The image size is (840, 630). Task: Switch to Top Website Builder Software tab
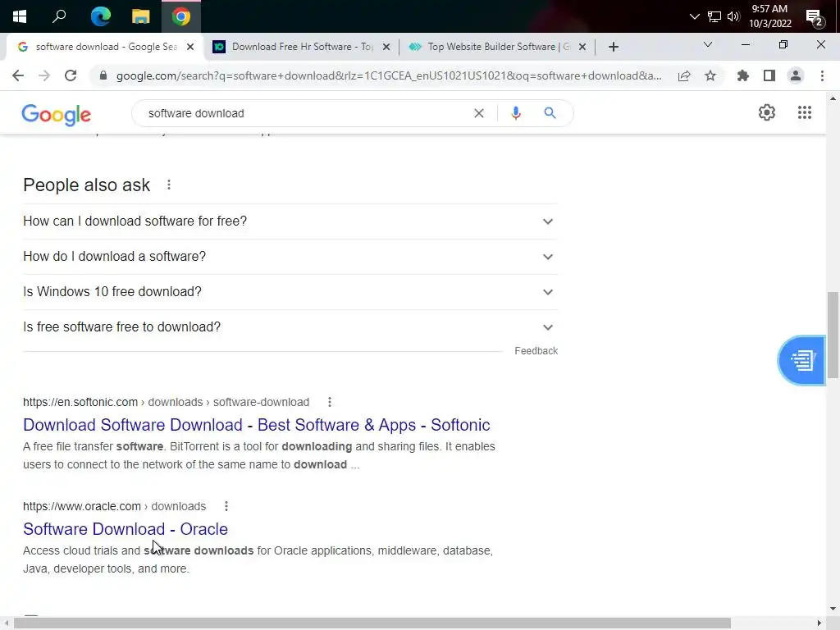tap(498, 47)
